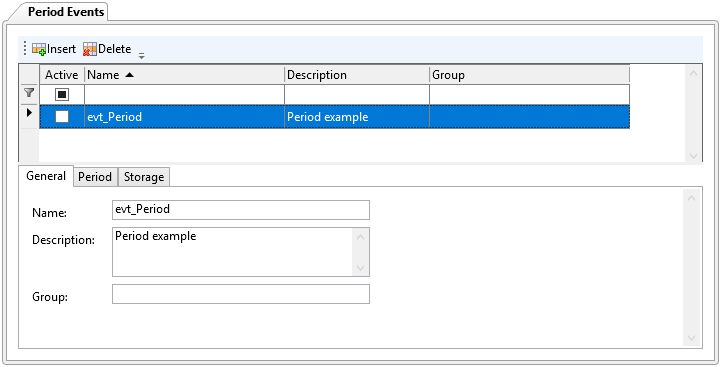Click the Group text field
The height and width of the screenshot is (367, 720).
241,294
